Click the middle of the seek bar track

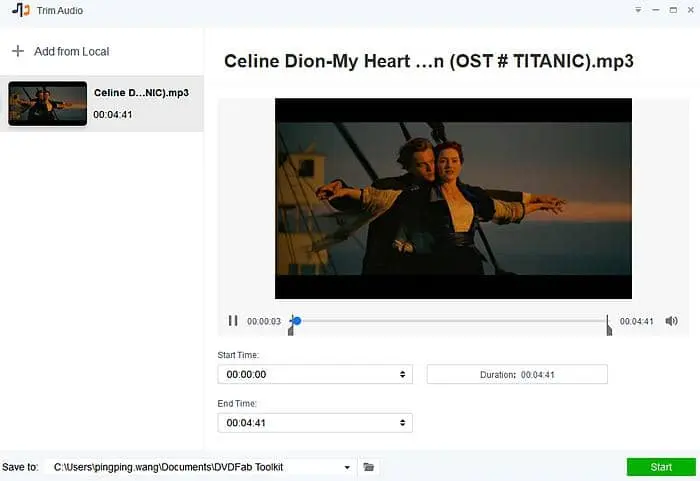tap(450, 321)
